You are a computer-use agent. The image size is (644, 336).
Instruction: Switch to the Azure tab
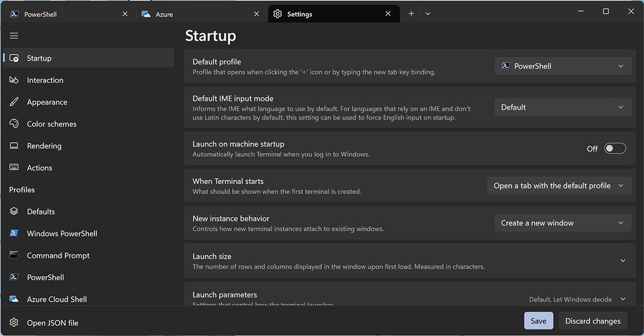[x=164, y=14]
